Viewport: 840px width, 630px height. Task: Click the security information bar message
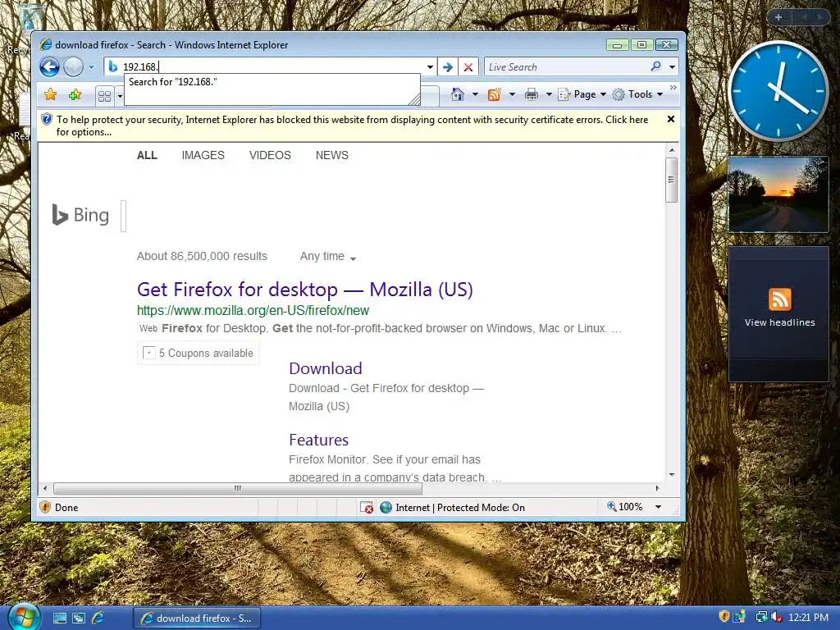click(353, 126)
